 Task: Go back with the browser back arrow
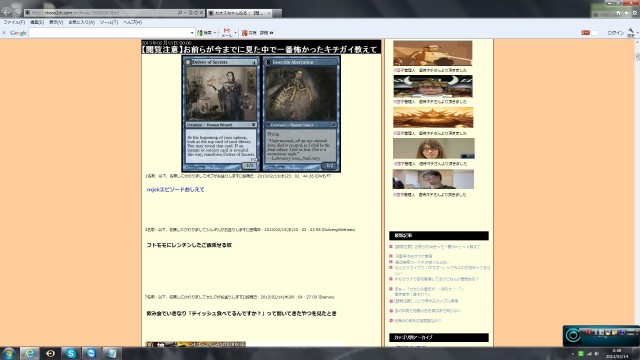pyautogui.click(x=7, y=13)
